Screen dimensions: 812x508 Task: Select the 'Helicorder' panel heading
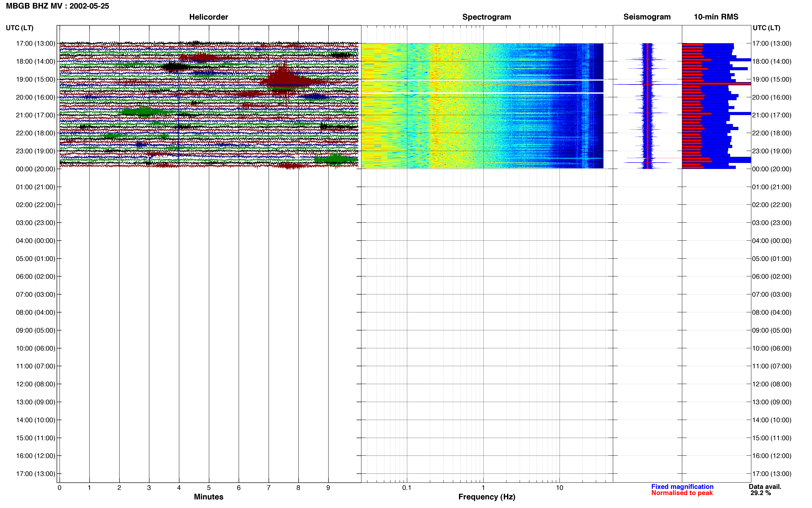[209, 17]
